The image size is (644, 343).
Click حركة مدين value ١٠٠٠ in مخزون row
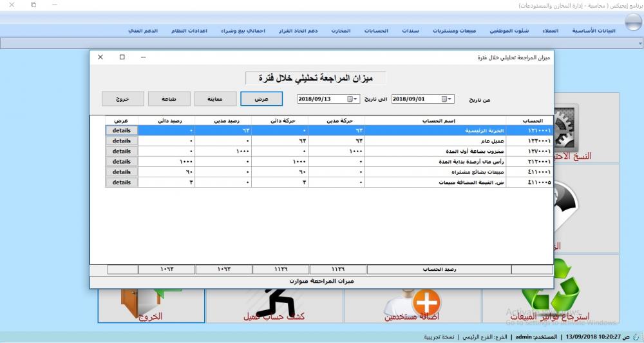(337, 152)
